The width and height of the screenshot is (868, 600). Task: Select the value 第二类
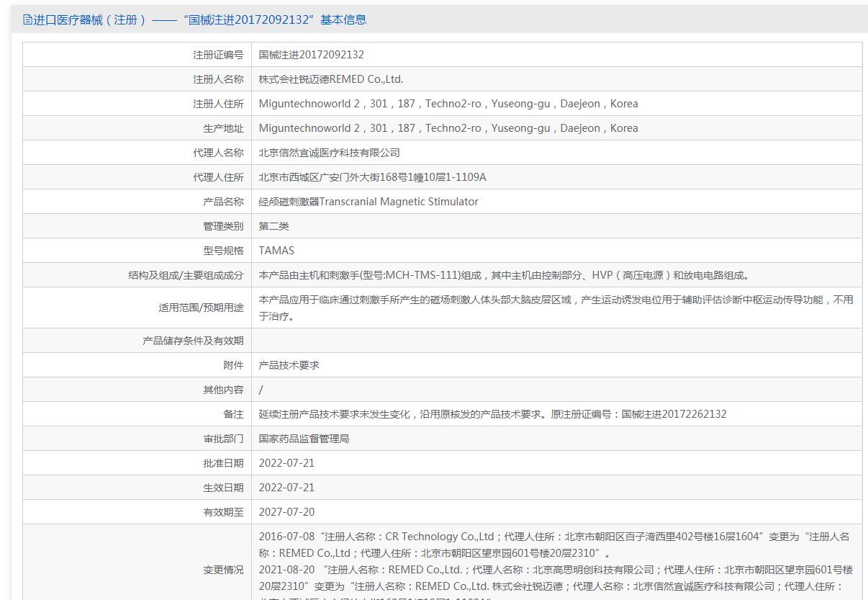[x=274, y=226]
